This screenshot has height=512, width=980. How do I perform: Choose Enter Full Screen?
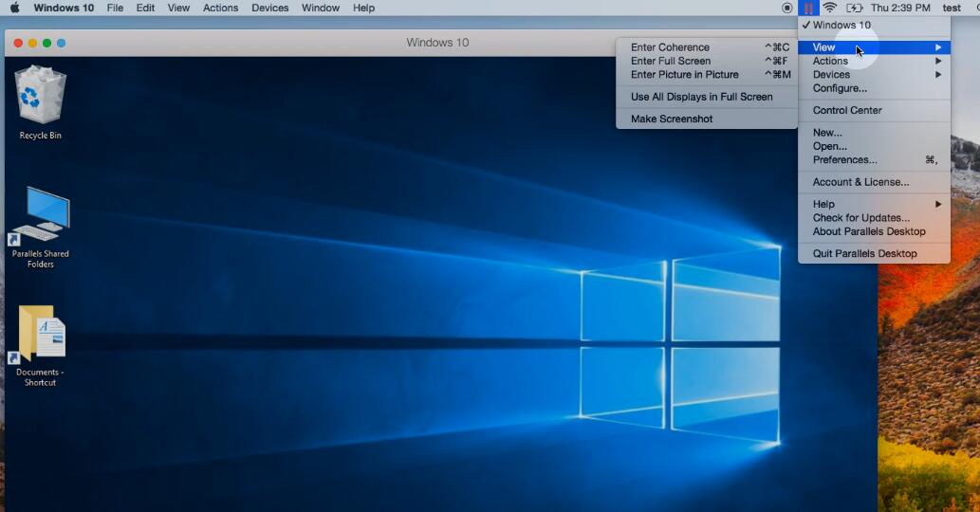tap(707, 62)
